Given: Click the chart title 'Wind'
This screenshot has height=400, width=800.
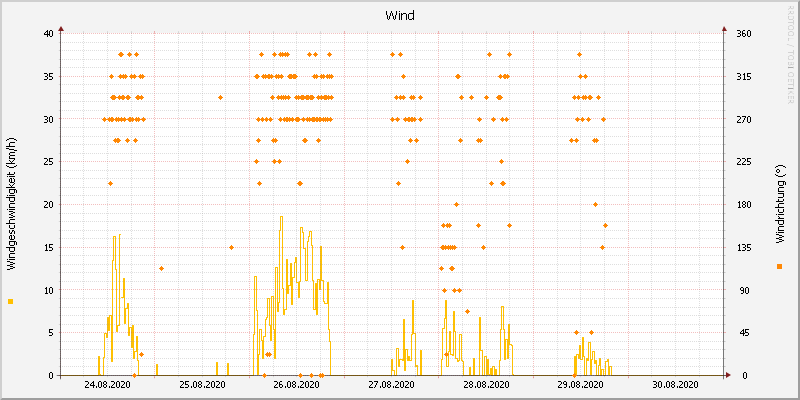Looking at the screenshot, I should (x=400, y=16).
